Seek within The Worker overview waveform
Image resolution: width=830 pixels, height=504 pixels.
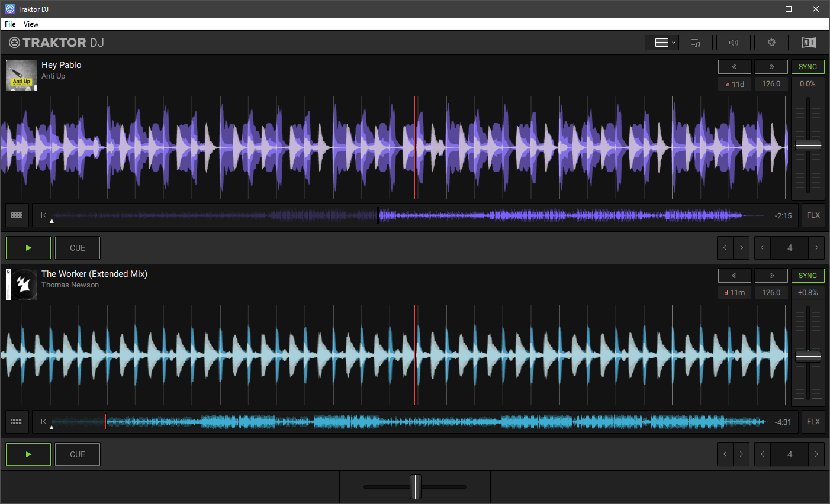point(408,422)
